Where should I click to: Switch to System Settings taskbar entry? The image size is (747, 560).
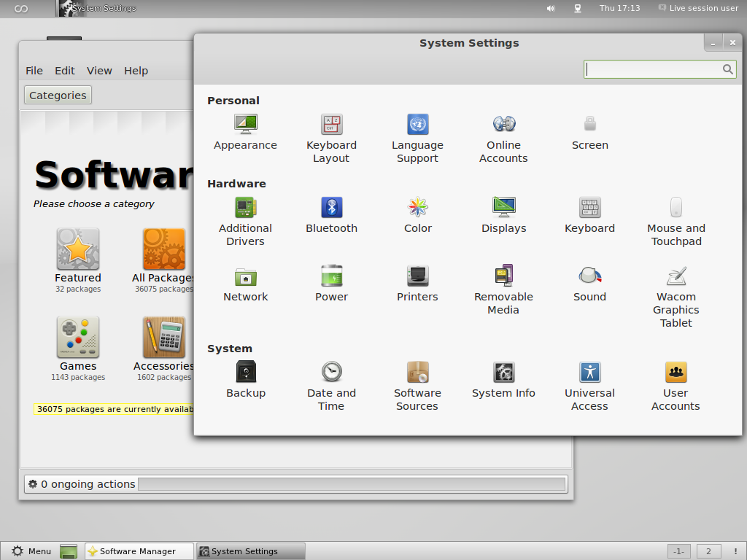coord(251,551)
